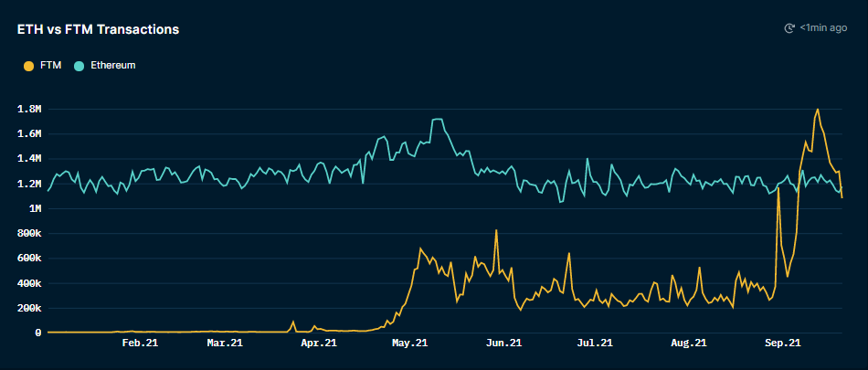Select the Mar.21 axis label
Viewport: 868px width, 370px height.
[x=224, y=344]
